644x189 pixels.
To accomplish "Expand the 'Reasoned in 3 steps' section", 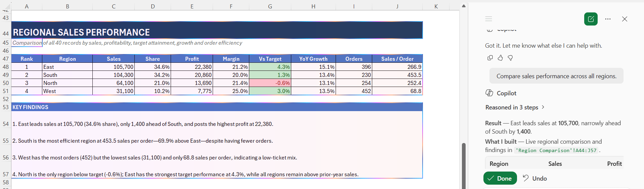I will point(515,107).
